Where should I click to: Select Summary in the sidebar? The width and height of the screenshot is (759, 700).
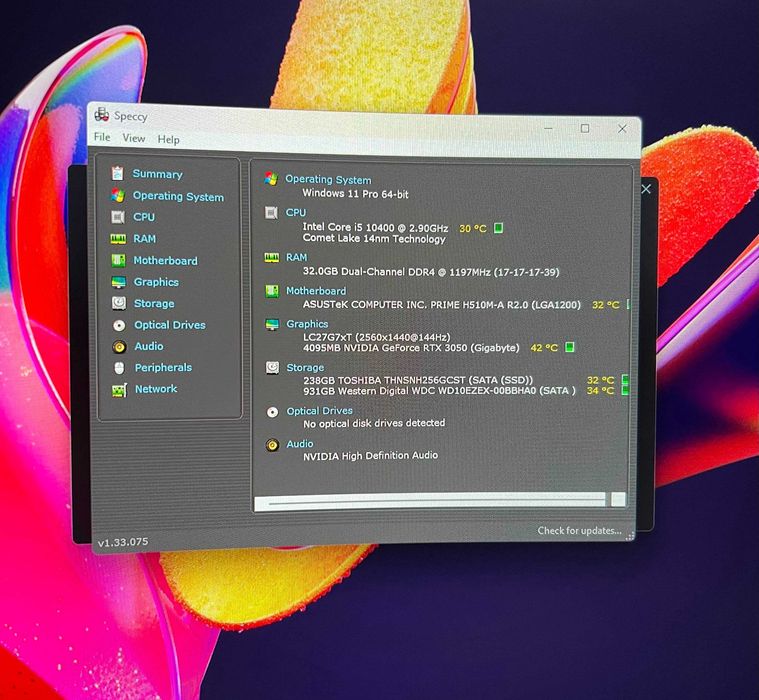[x=157, y=174]
